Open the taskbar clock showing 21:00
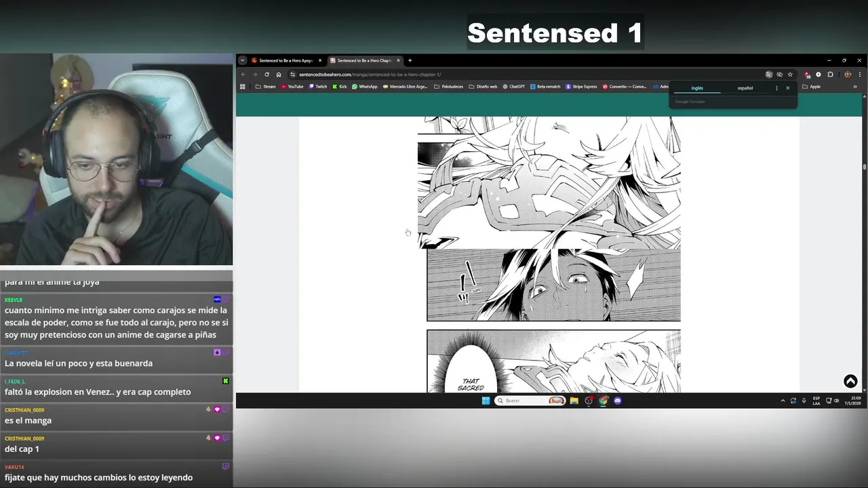The image size is (868, 488). pos(852,401)
